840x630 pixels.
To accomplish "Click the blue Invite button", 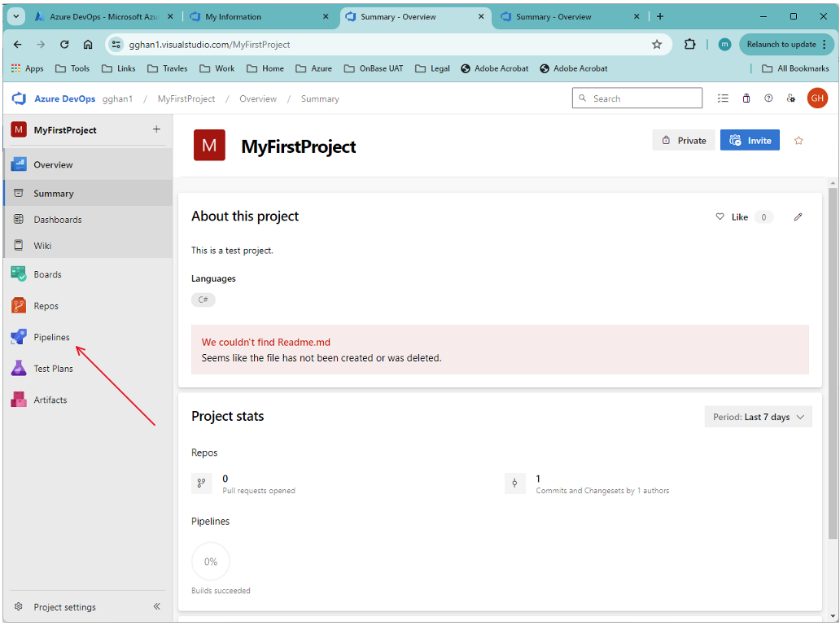I will tap(750, 140).
